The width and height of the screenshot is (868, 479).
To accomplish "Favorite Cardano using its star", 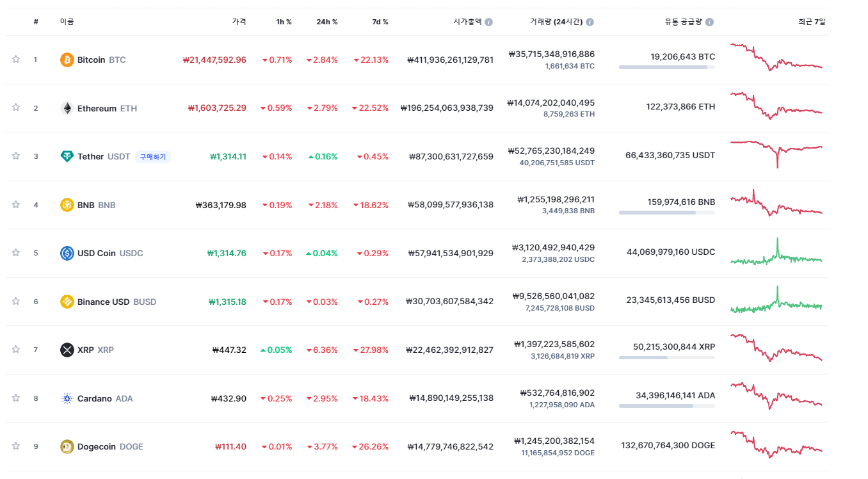I will (x=16, y=398).
